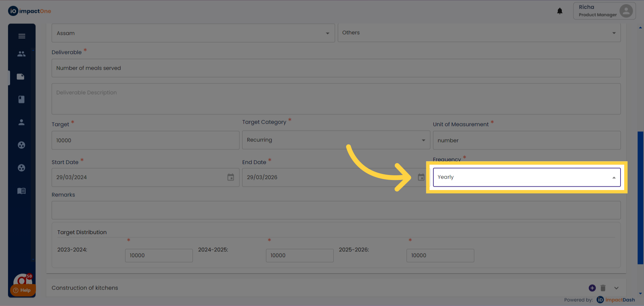Viewport: 644px width, 306px height.
Task: Click the impactOne logo
Action: [x=30, y=11]
